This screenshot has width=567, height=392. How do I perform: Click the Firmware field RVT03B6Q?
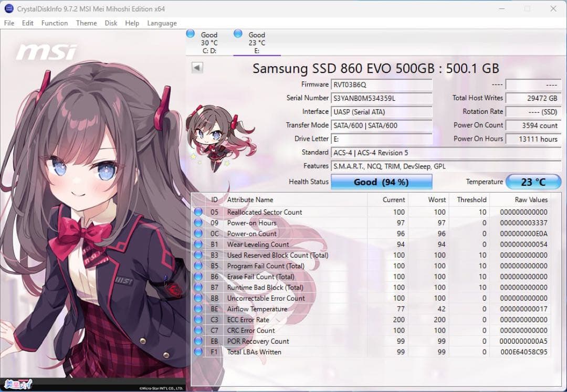(x=382, y=84)
